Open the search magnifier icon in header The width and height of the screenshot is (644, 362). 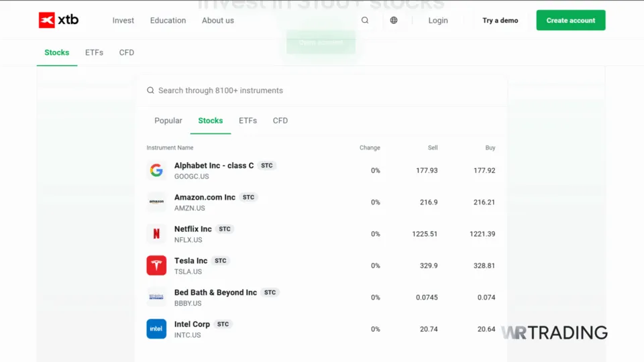365,20
